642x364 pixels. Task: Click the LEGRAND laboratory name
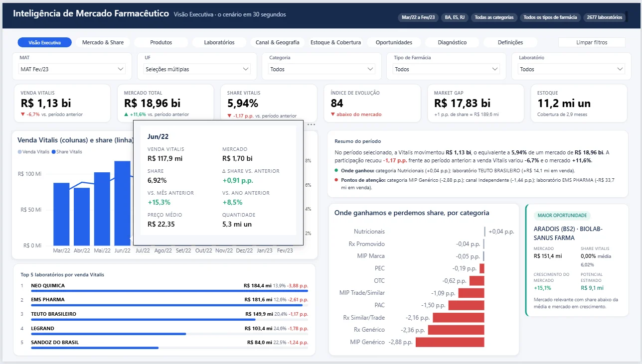coord(42,329)
